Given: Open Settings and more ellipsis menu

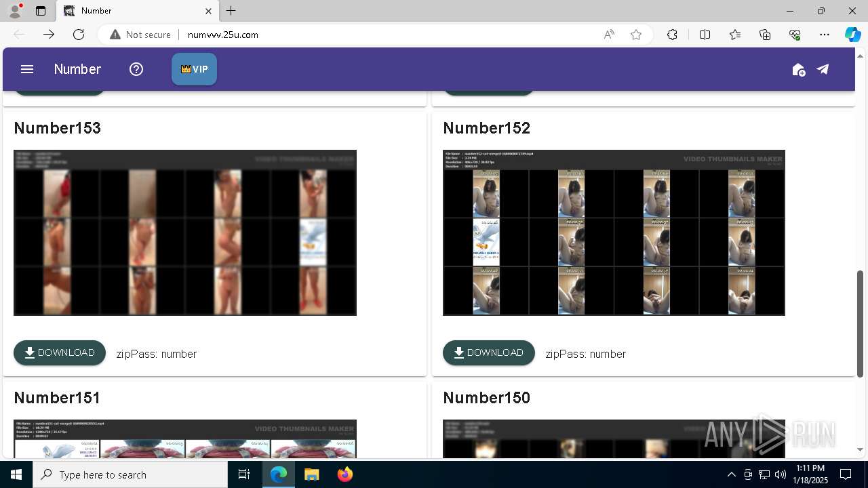Looking at the screenshot, I should [x=825, y=35].
